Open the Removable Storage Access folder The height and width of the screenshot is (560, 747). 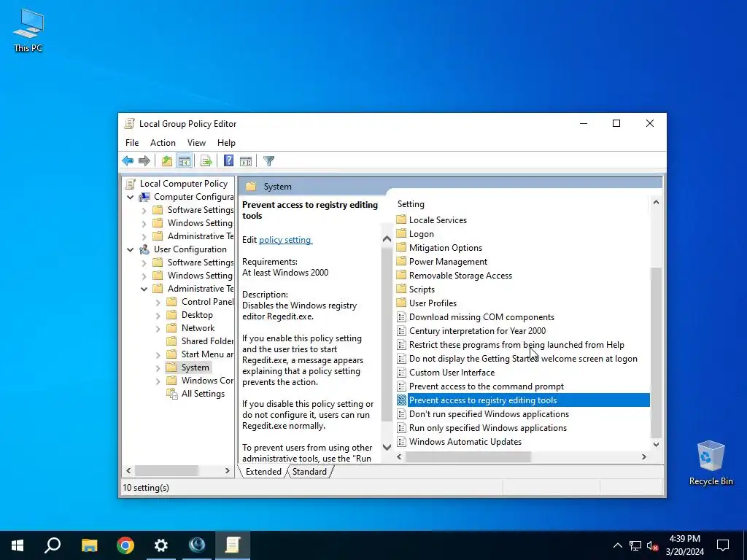coord(460,275)
